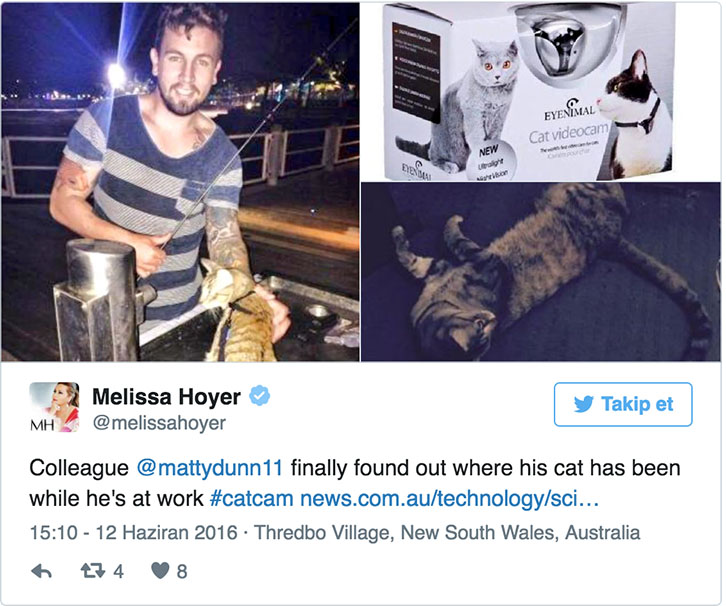Click the @melissahoyer handle

click(x=159, y=423)
